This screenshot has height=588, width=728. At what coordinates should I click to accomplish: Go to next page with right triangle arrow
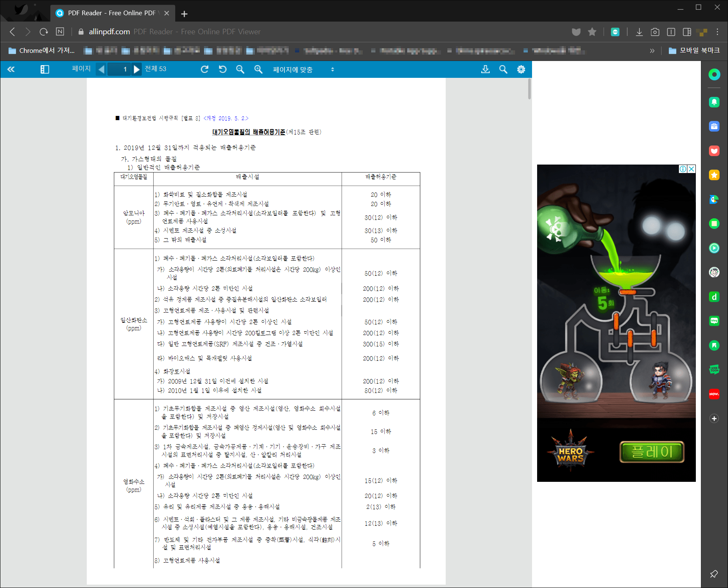(x=136, y=69)
